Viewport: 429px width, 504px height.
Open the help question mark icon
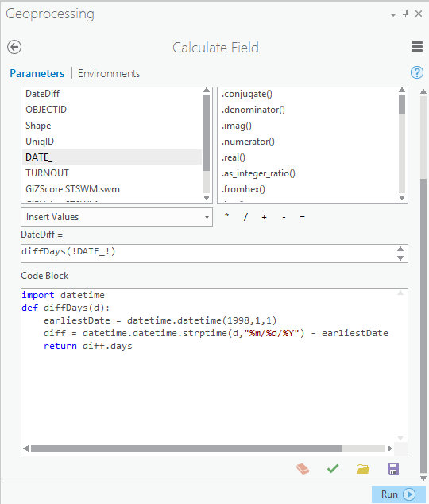point(417,72)
